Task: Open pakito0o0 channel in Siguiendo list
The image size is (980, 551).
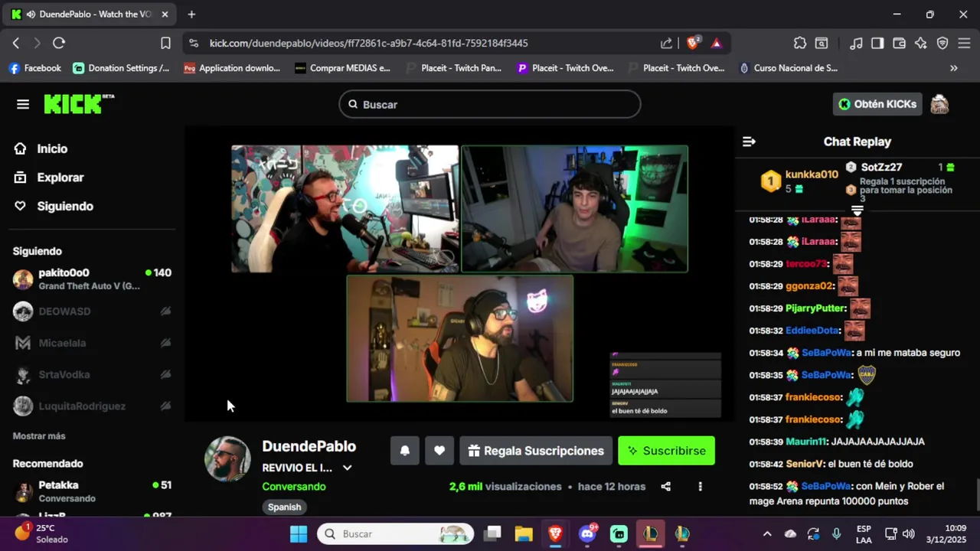Action: [92, 279]
